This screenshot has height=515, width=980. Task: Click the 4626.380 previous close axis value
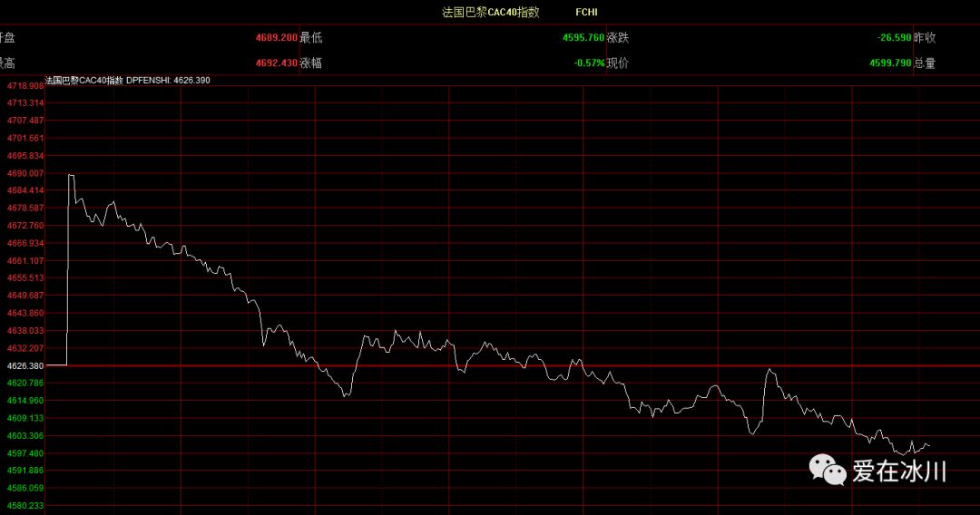pos(25,365)
